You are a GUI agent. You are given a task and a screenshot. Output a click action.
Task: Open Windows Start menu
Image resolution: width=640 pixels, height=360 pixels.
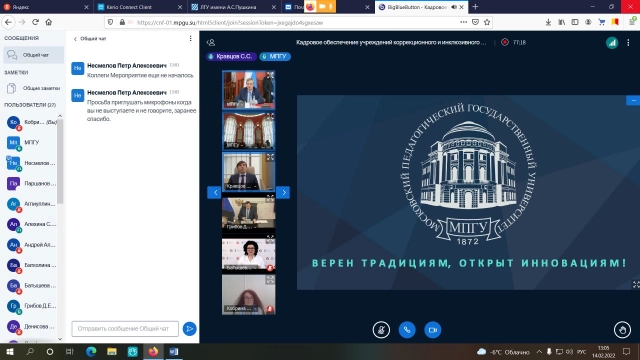10,351
